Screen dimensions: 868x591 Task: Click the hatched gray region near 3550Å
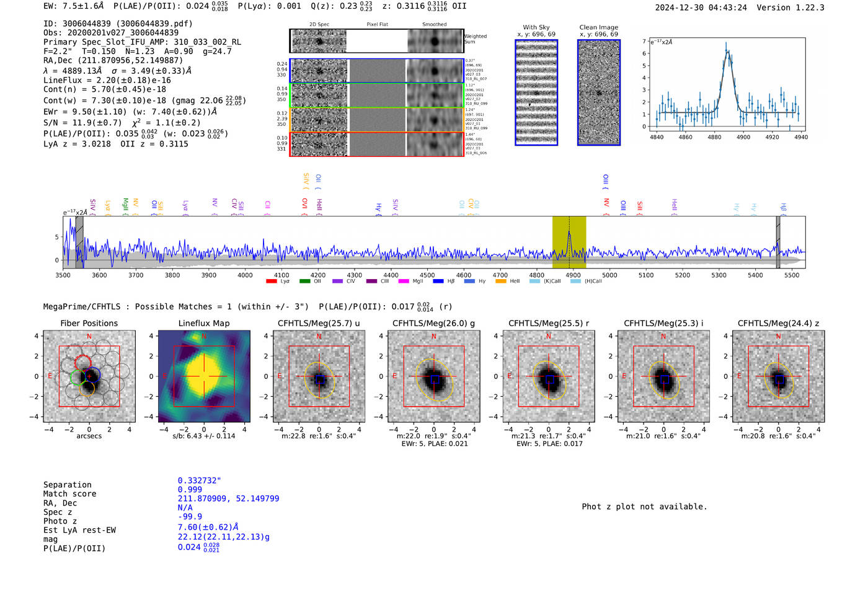(x=79, y=242)
